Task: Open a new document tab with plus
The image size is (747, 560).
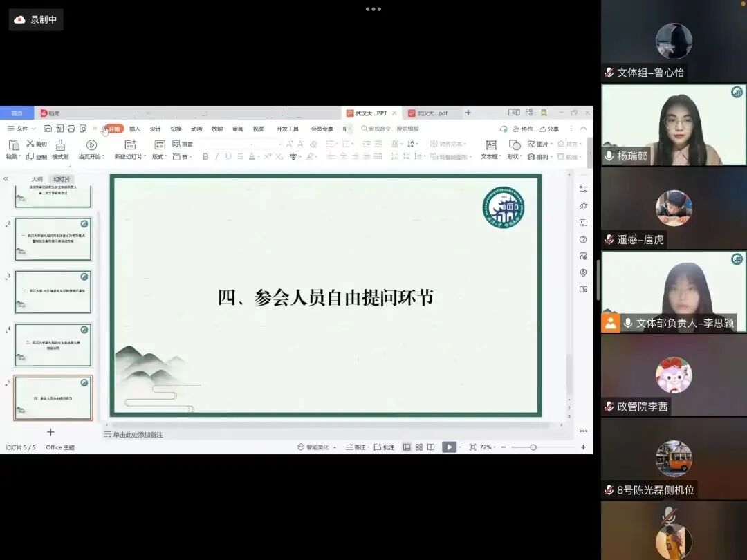Action: point(468,113)
